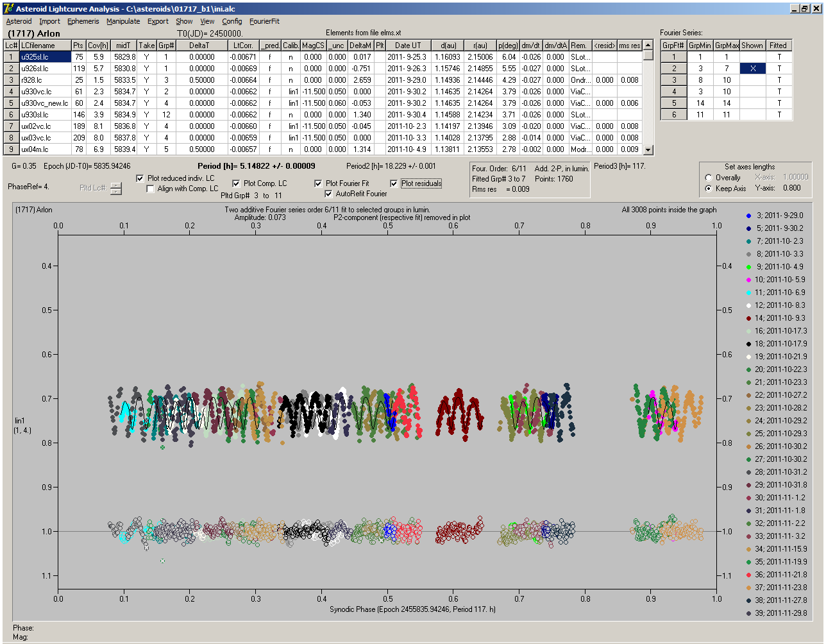Open the Import menu
The image size is (826, 644).
coord(49,21)
